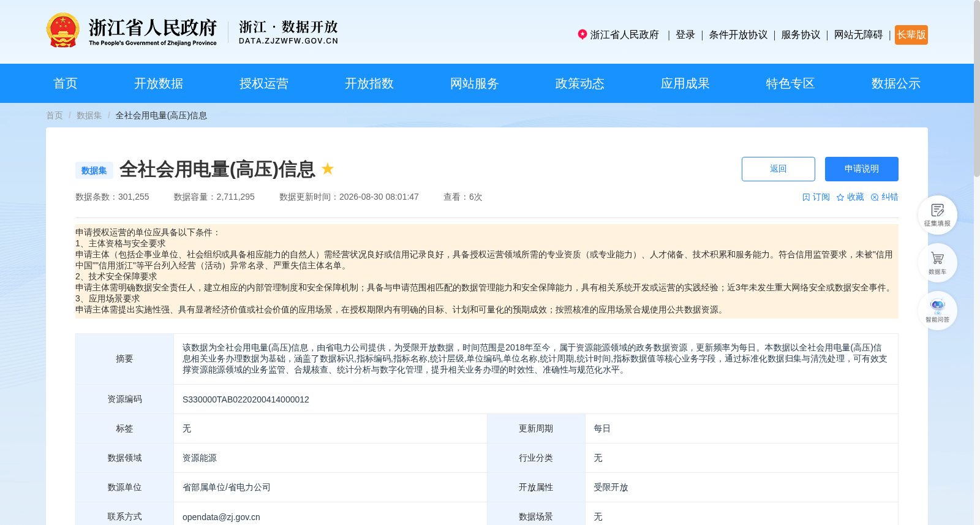Viewport: 980px width, 525px height.
Task: Go to 首页 in the navigation bar
Action: click(66, 83)
